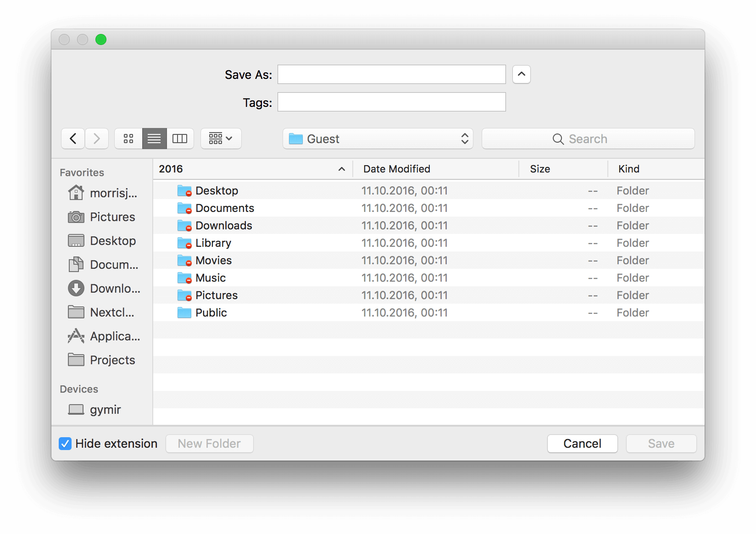Screen dimensions: 756x534
Task: Click inside the Search field
Action: coord(589,139)
